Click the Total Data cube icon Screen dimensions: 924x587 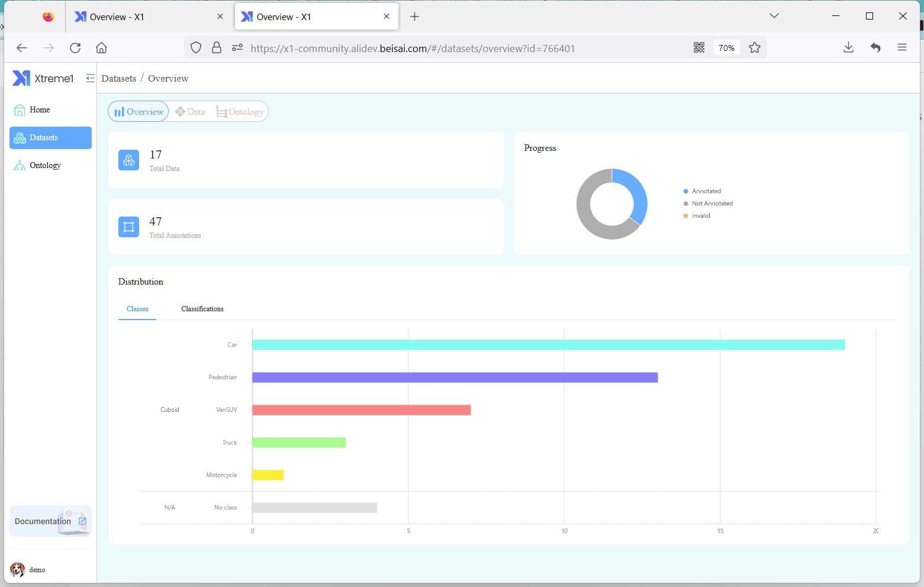pyautogui.click(x=128, y=160)
